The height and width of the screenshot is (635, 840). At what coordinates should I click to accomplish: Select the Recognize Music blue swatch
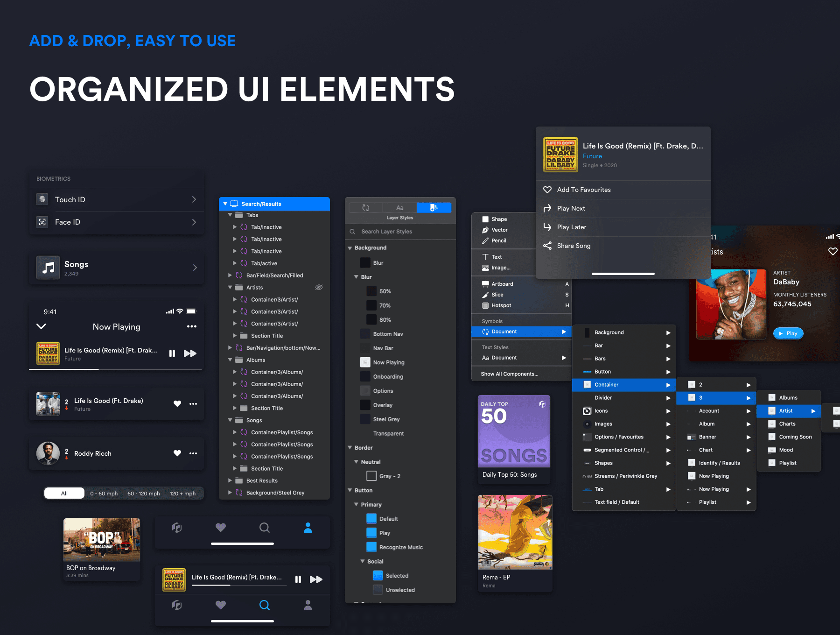(x=371, y=547)
